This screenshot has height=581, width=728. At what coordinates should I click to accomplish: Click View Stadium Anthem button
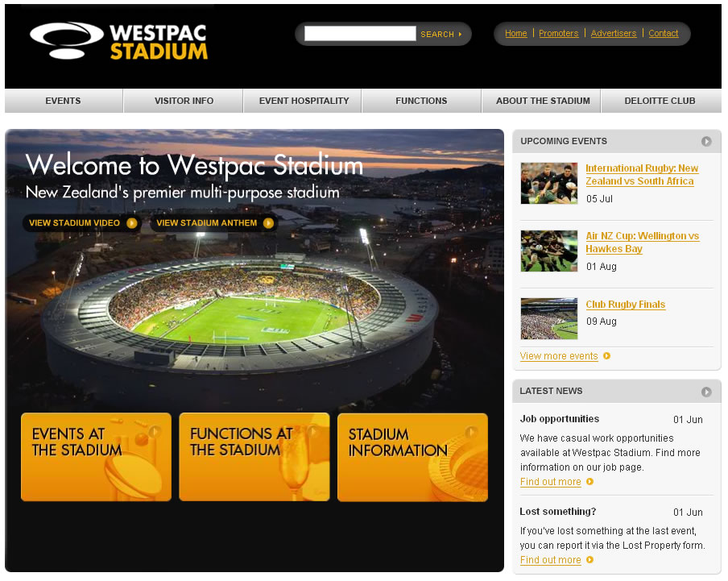pyautogui.click(x=213, y=223)
